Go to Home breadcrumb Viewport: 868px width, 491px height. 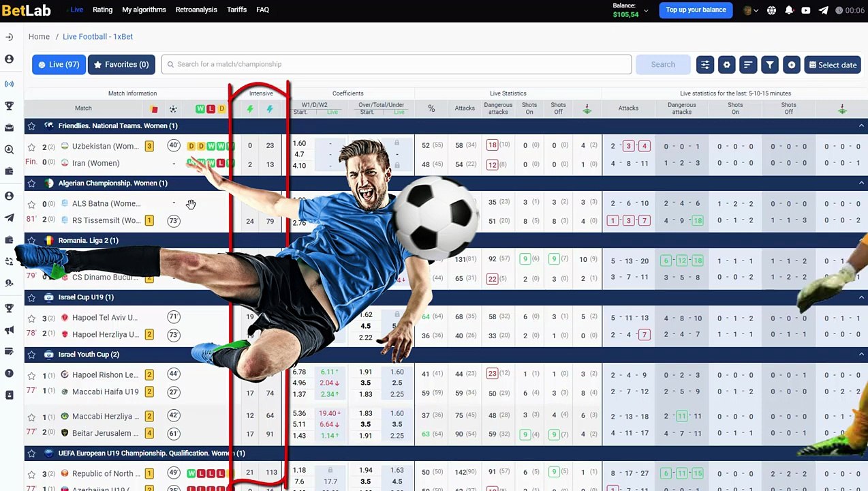39,37
